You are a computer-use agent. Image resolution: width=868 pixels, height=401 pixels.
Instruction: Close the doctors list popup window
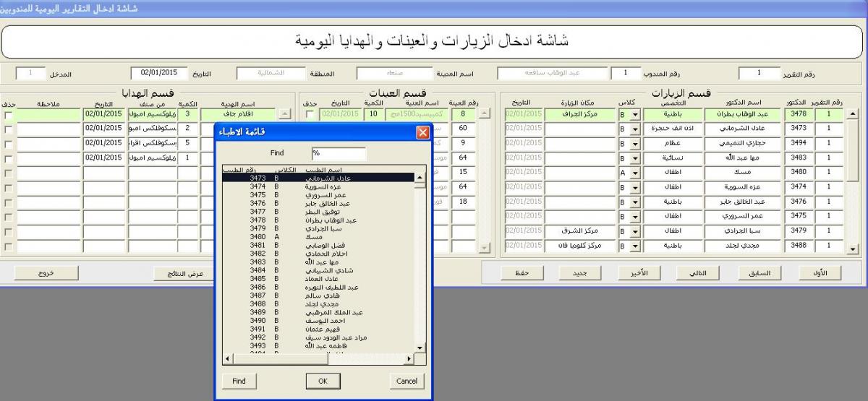[x=423, y=132]
